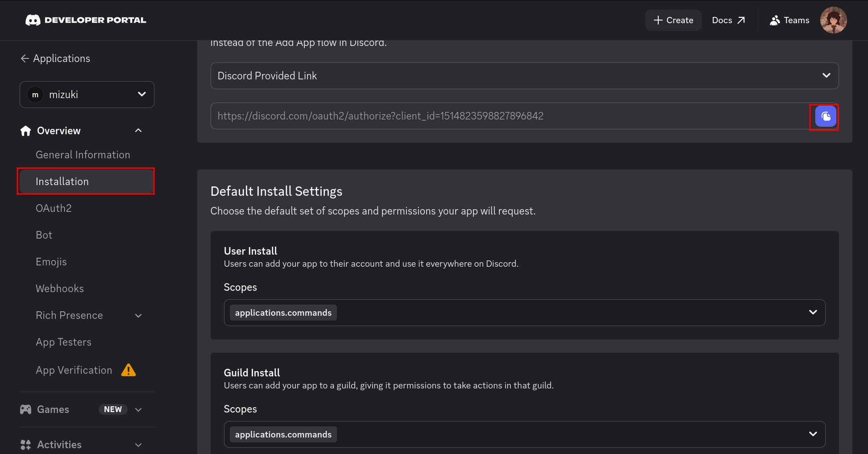The width and height of the screenshot is (868, 454).
Task: Click the App Verification warning icon
Action: coord(129,370)
